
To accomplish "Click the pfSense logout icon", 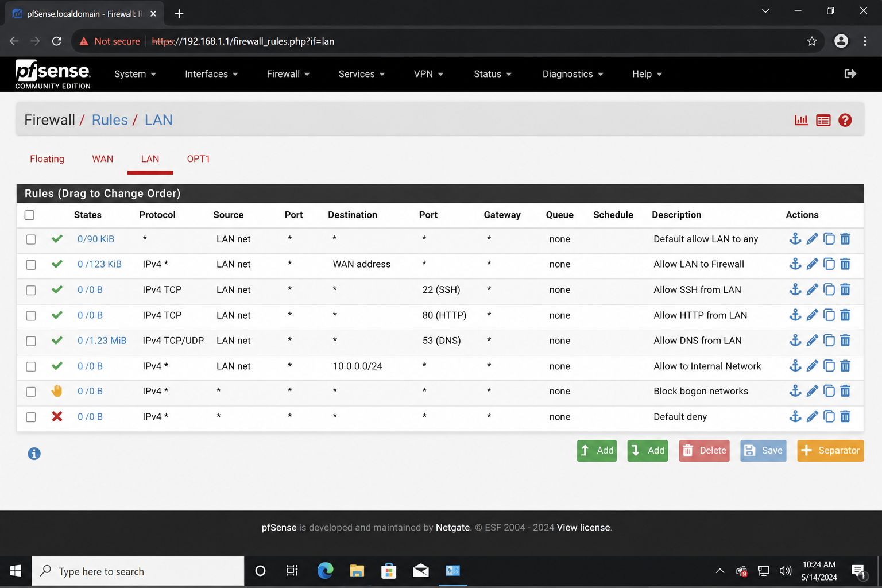I will click(850, 73).
